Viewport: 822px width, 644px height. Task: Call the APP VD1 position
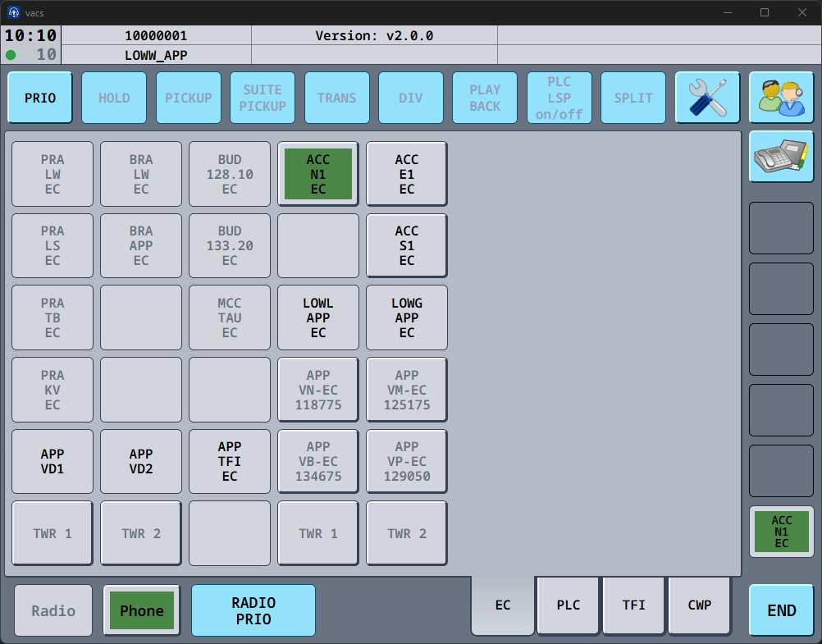coord(53,462)
